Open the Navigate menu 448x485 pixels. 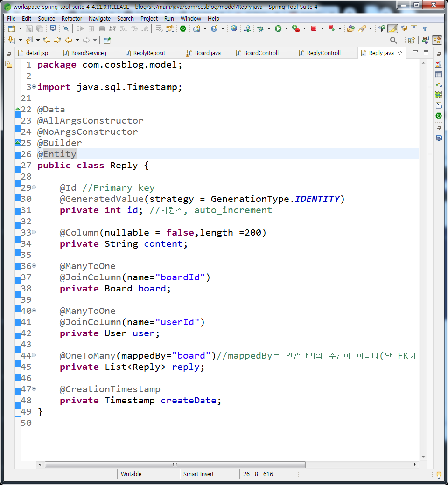pos(99,19)
